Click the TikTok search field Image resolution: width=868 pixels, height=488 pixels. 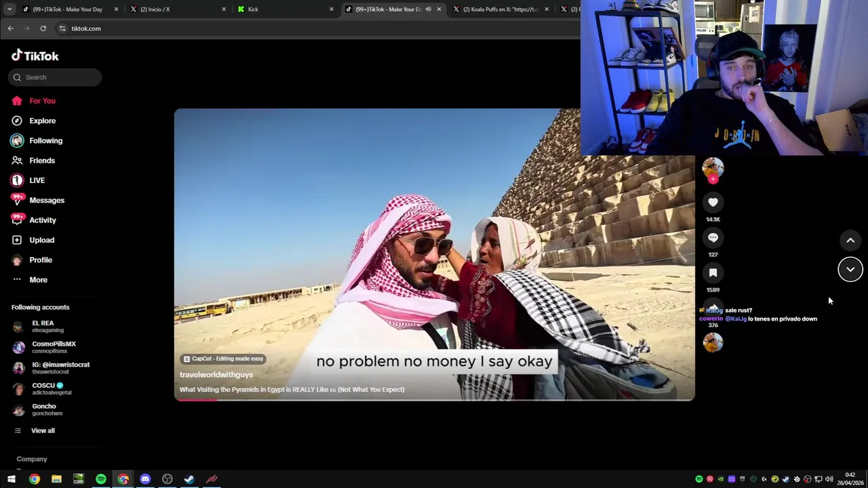[56, 77]
